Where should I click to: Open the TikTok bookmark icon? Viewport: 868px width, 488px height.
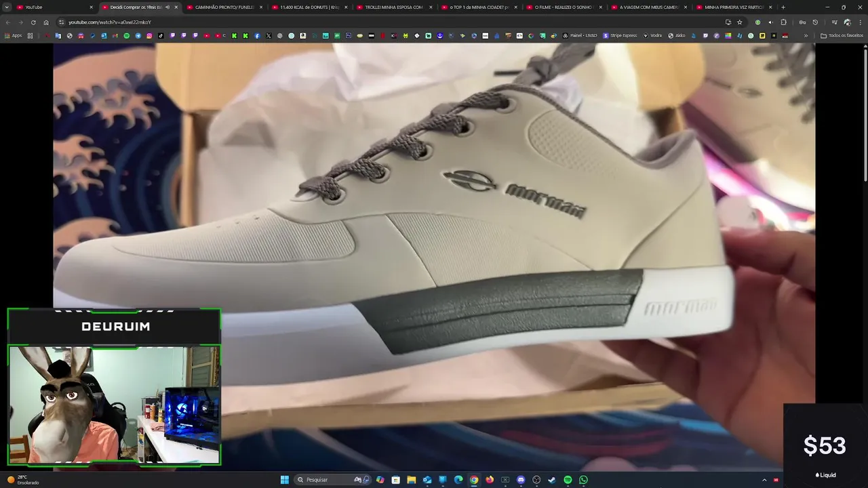pos(161,35)
